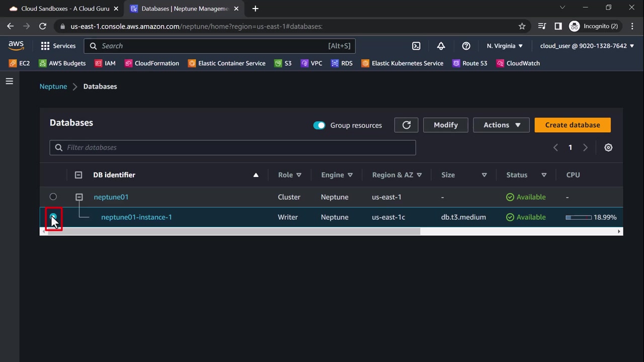Viewport: 644px width, 362px height.
Task: Open the notifications bell icon
Action: coord(441,46)
